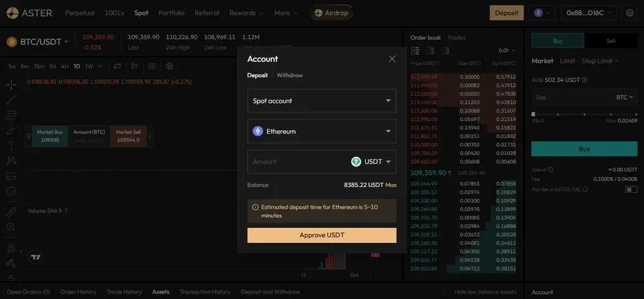The height and width of the screenshot is (299, 644).
Task: Select the chart patterns tool
Action: tap(11, 161)
